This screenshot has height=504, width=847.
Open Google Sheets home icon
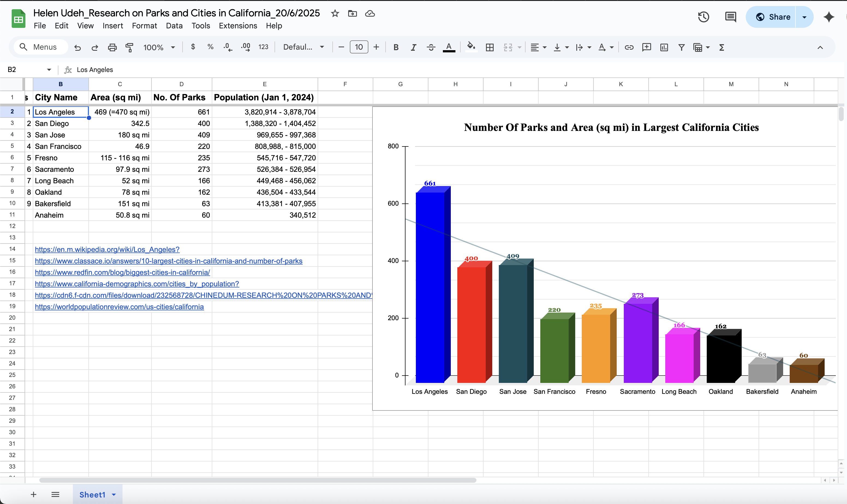point(18,19)
